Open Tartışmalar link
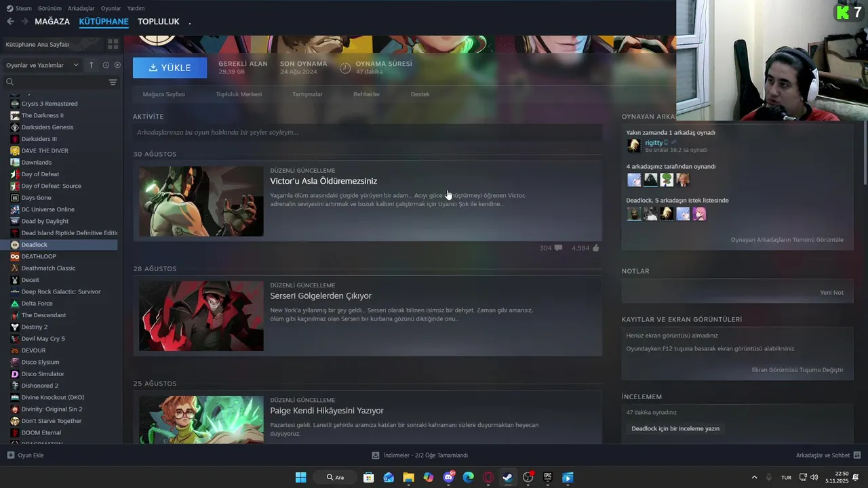The height and width of the screenshot is (488, 868). [307, 94]
